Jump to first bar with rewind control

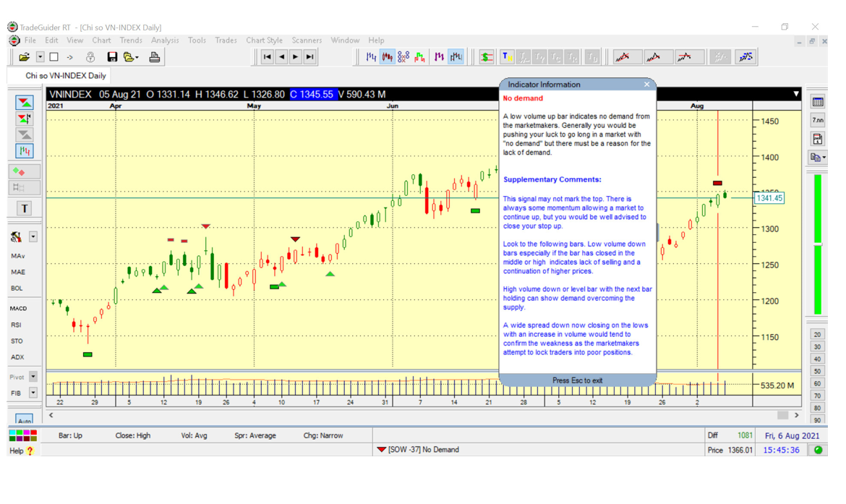(268, 57)
